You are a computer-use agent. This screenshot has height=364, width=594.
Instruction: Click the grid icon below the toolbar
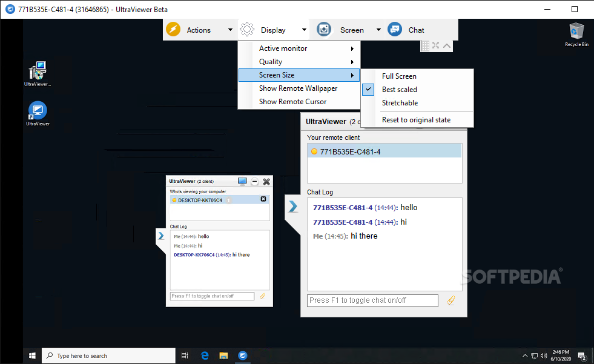click(x=426, y=46)
